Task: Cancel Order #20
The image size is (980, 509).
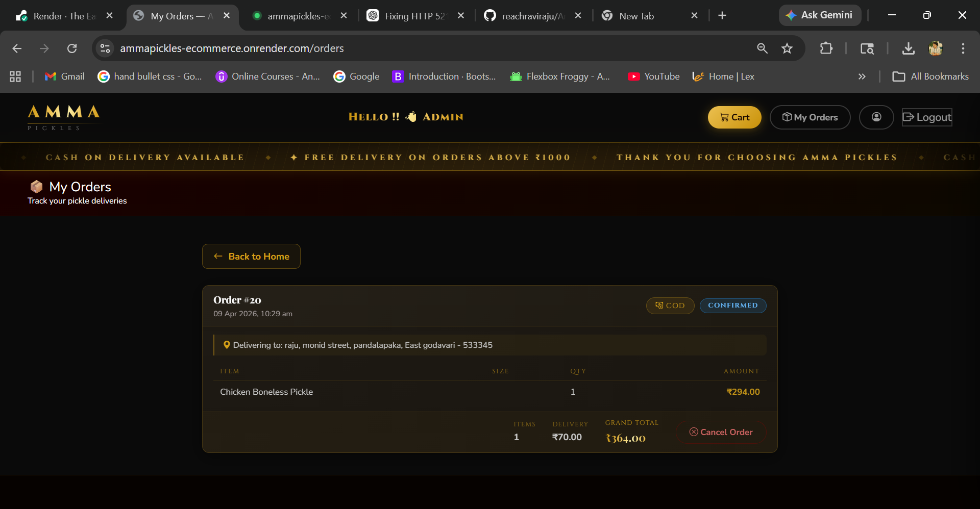Action: [x=721, y=432]
